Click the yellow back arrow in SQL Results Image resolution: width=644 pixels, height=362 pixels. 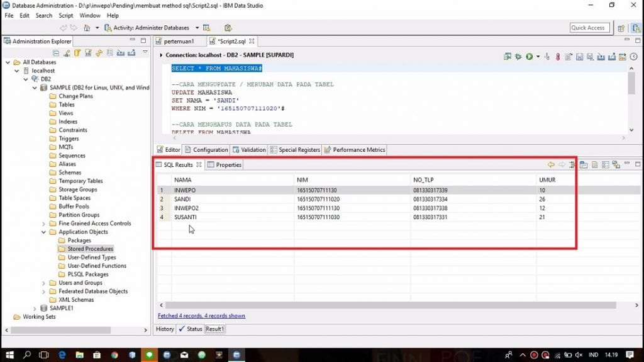pos(551,165)
